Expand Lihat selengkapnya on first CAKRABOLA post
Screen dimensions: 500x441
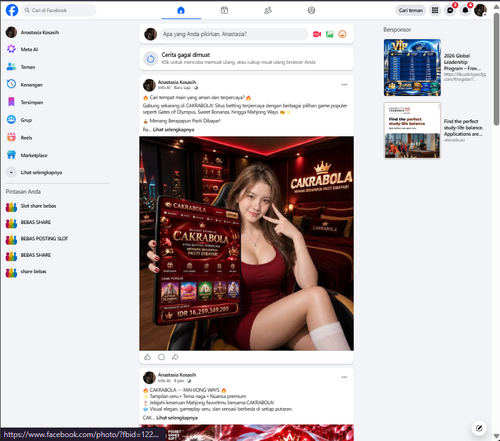click(x=173, y=130)
